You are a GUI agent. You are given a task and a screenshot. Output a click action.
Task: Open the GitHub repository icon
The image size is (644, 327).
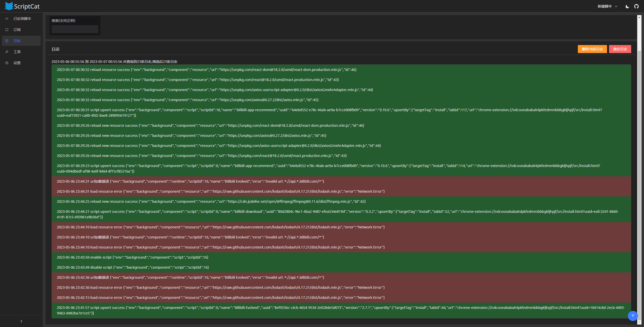tap(636, 6)
